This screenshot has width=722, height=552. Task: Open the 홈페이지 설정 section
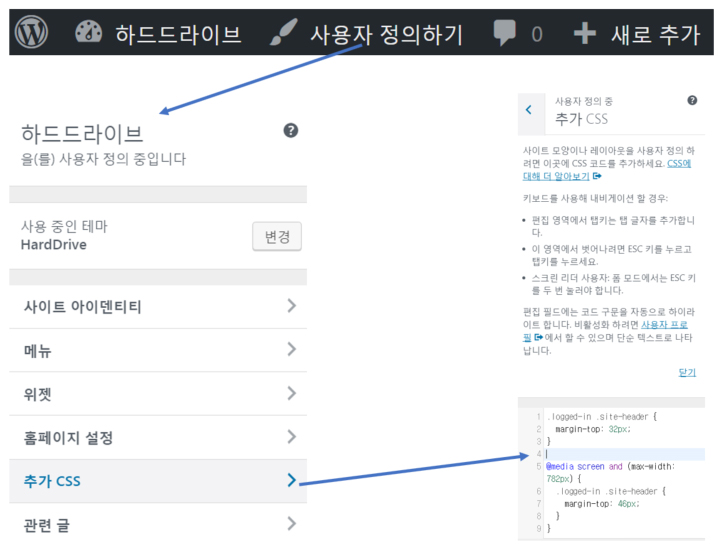(x=158, y=437)
